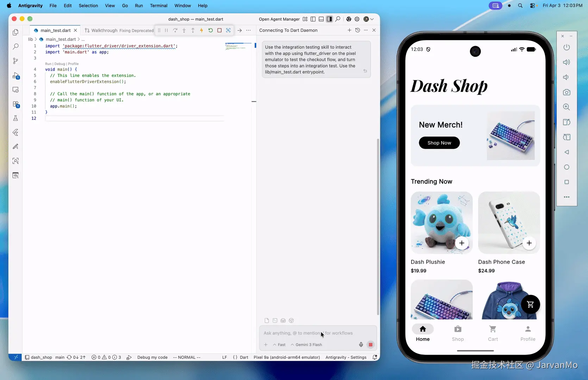Restart the debug session with green arrow
Image resolution: width=588 pixels, height=380 pixels.
click(x=211, y=30)
